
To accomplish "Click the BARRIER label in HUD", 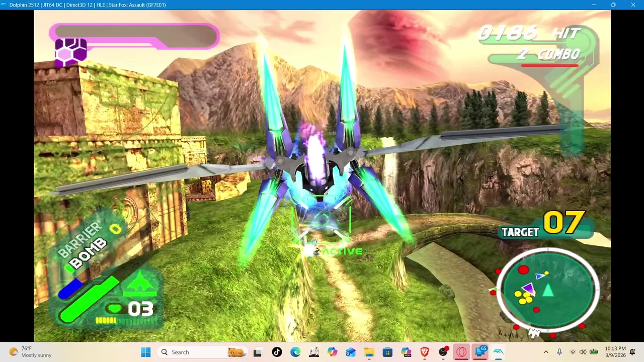I will pyautogui.click(x=79, y=240).
